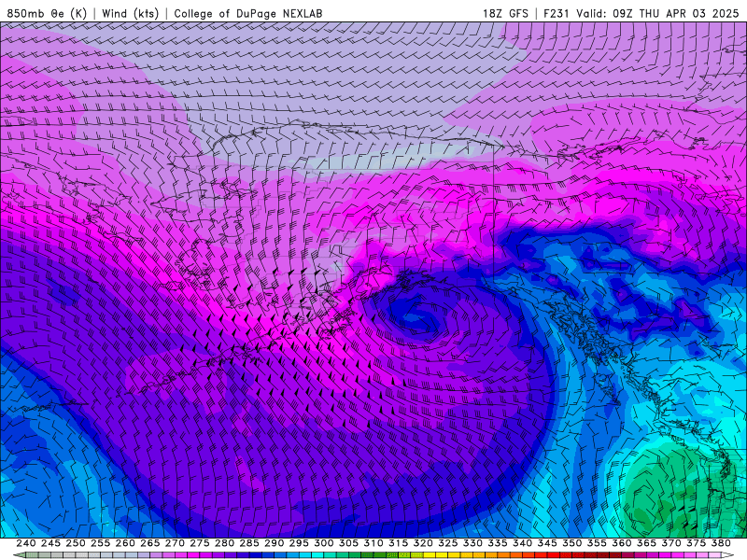Click the 310 value on color scale
Screen dimensions: 747x560
coord(373,543)
